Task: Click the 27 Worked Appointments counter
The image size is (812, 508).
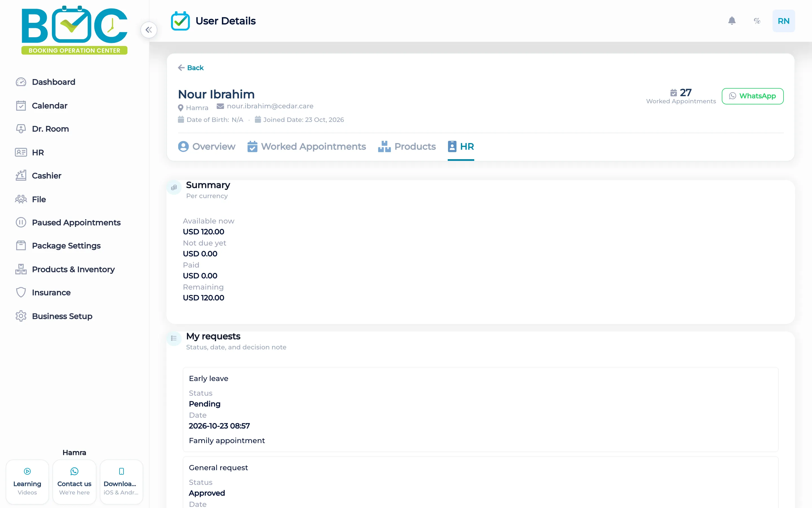Action: (x=681, y=96)
